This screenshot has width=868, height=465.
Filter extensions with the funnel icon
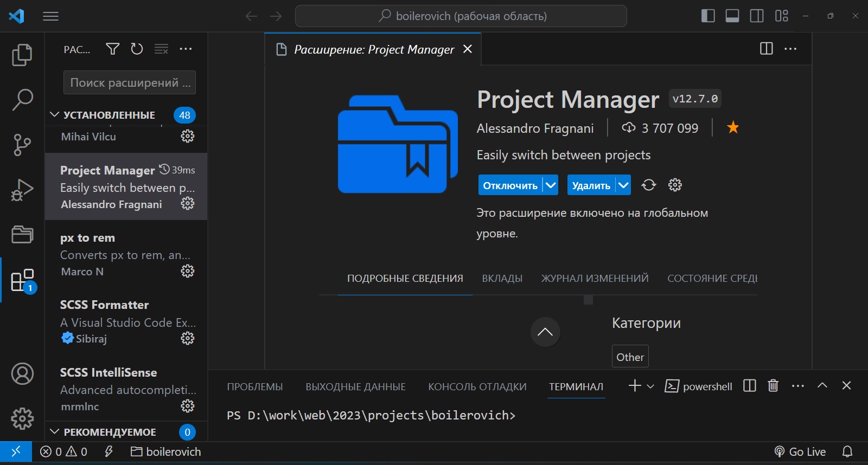click(112, 49)
